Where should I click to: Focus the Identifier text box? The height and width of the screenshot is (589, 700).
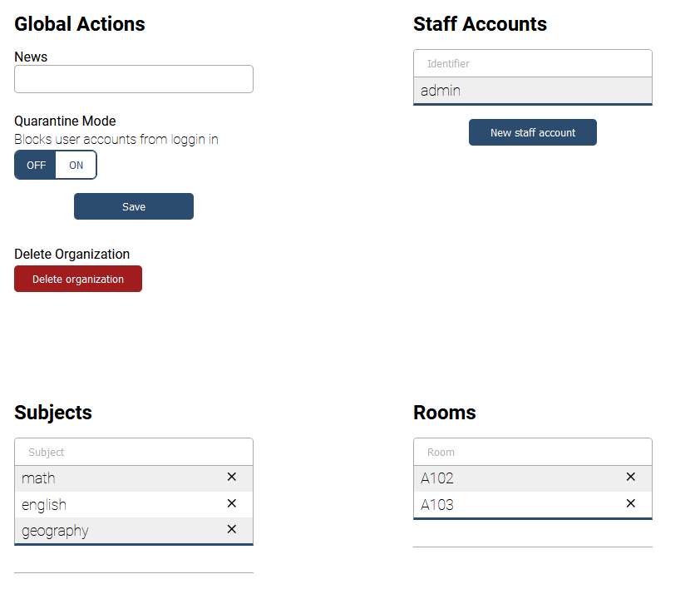tap(532, 63)
